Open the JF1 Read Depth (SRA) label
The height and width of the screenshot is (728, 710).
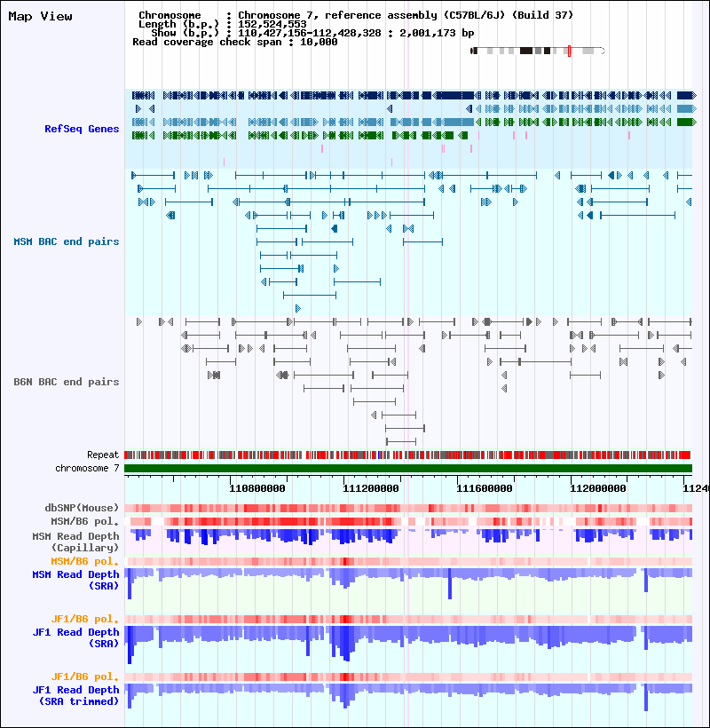[75, 638]
